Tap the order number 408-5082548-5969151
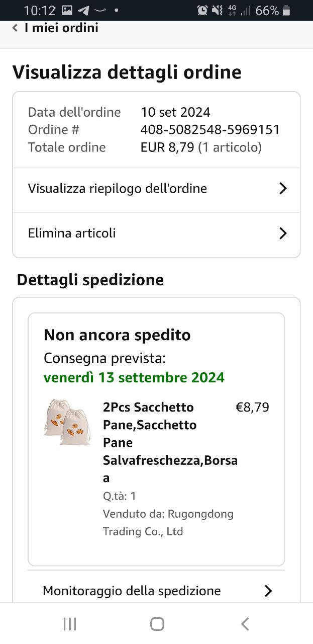The width and height of the screenshot is (313, 644). 210,130
